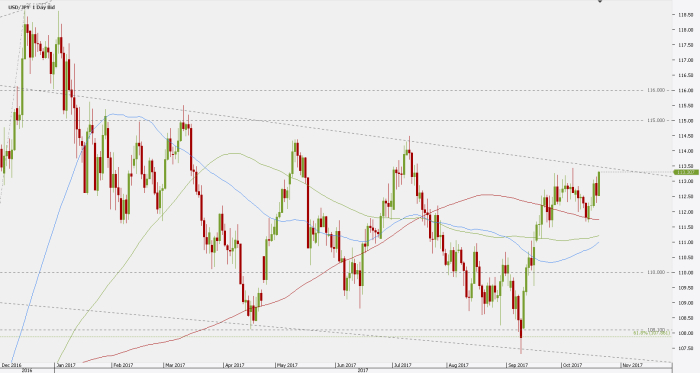The image size is (700, 373).
Task: Click the Nov 2017 date axis label
Action: [633, 365]
